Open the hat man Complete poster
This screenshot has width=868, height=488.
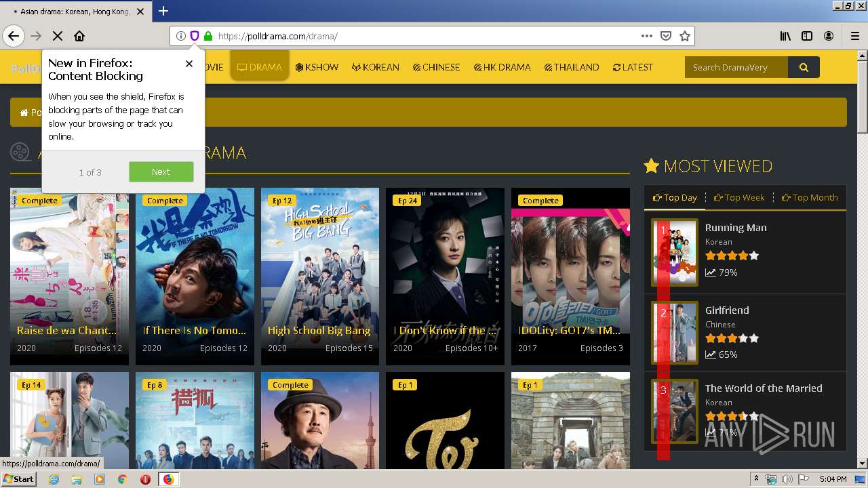[x=320, y=420]
